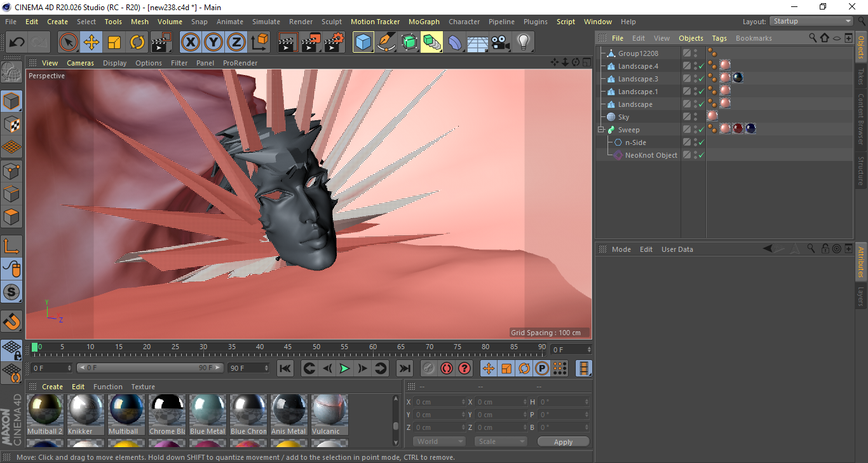Toggle Sweep visibility dots
This screenshot has width=868, height=463.
pyautogui.click(x=695, y=130)
